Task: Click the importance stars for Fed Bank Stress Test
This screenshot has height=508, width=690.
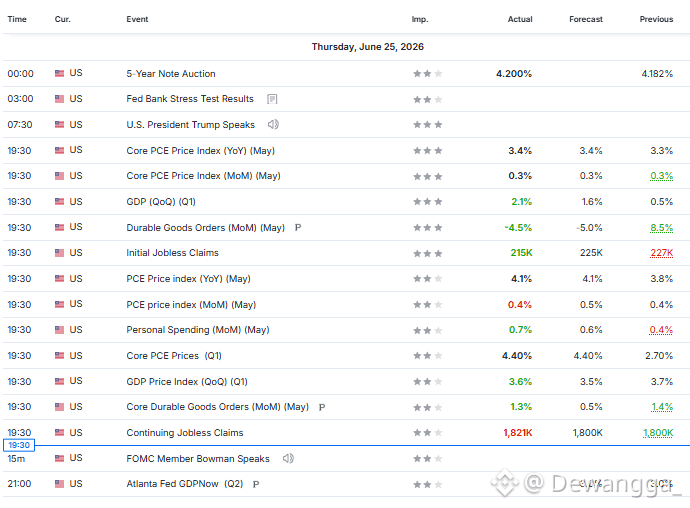Action: [428, 99]
